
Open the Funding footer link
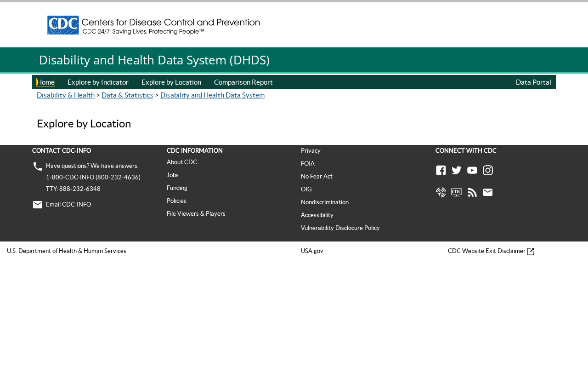click(177, 188)
